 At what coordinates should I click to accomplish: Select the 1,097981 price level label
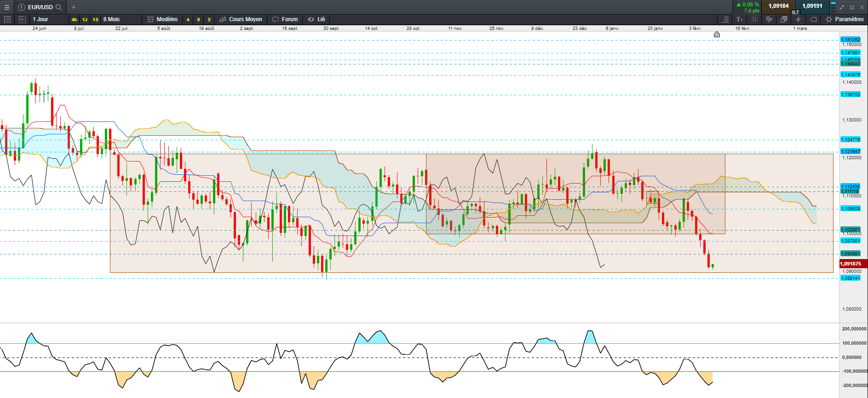point(851,241)
